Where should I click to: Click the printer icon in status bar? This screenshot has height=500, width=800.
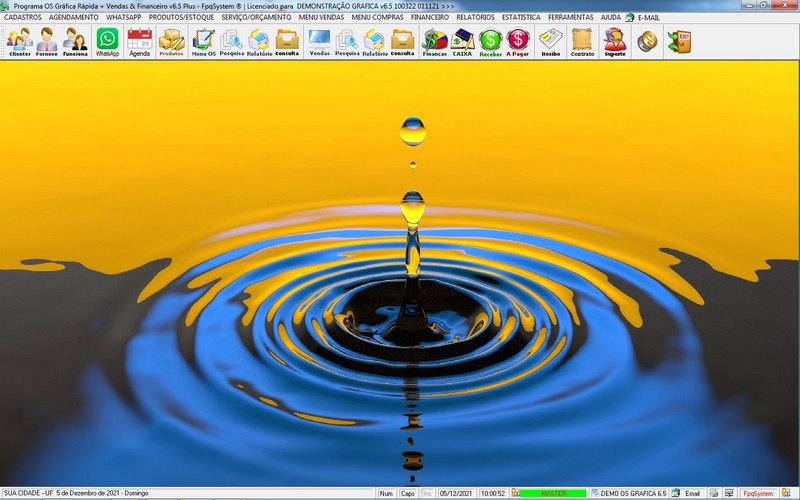tap(714, 493)
